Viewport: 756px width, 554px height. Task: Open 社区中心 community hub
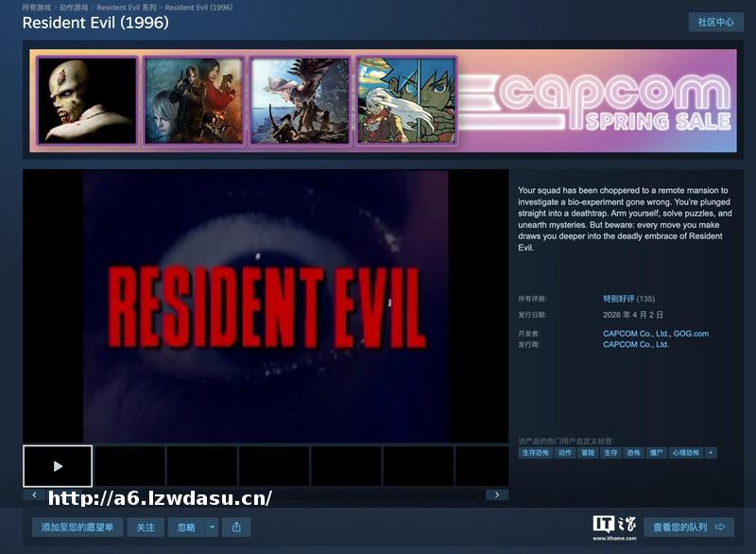pyautogui.click(x=715, y=22)
